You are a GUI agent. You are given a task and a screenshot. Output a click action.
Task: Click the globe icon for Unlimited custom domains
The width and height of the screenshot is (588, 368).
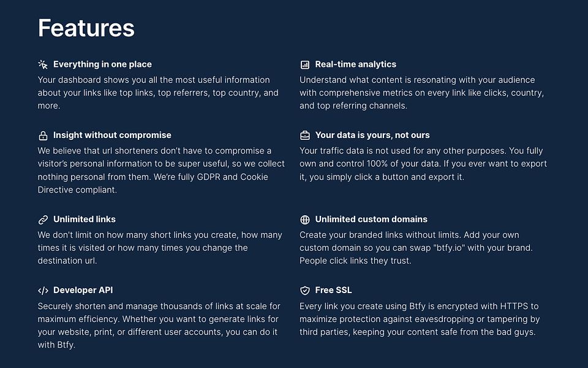305,220
